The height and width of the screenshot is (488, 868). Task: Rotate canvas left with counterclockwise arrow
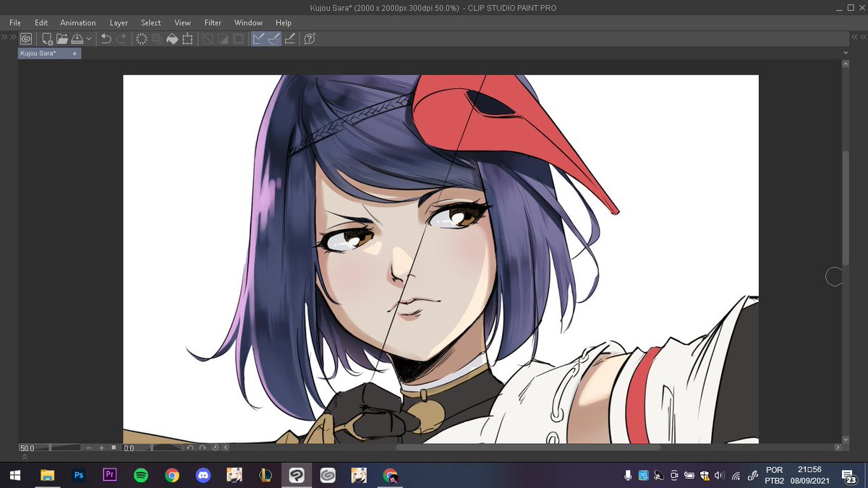190,448
